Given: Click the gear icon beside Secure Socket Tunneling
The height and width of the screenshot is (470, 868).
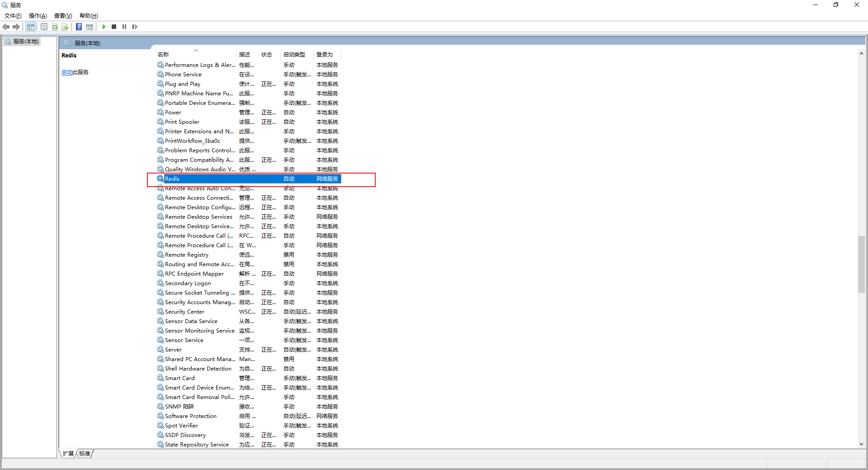Looking at the screenshot, I should [x=160, y=292].
